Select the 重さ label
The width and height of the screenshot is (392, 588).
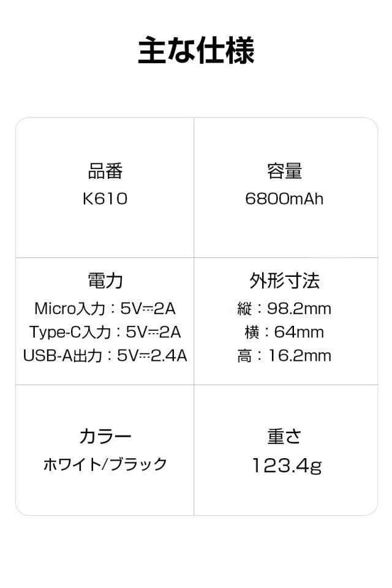coord(284,437)
